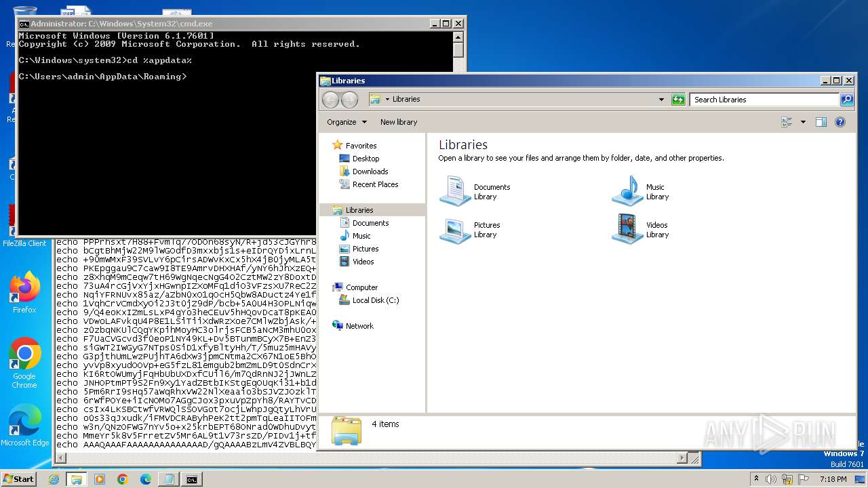Click the Back arrow in Libraries window
This screenshot has width=868, height=488.
click(x=330, y=100)
